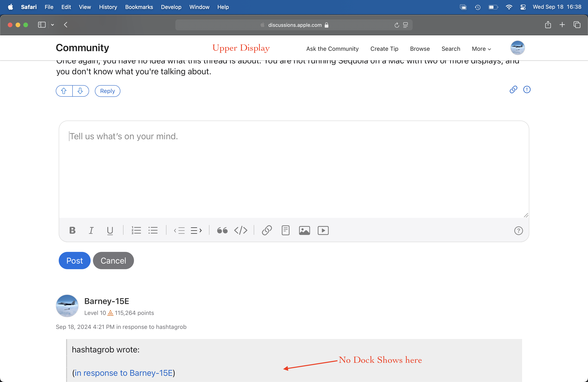588x382 pixels.
Task: Open the Bookmarks menu
Action: (139, 7)
